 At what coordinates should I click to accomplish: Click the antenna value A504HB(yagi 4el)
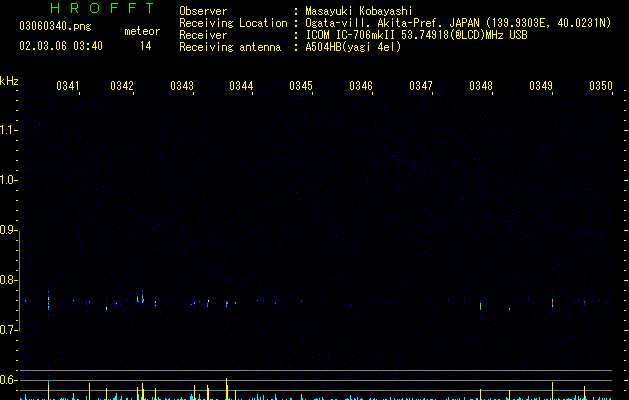coord(353,47)
